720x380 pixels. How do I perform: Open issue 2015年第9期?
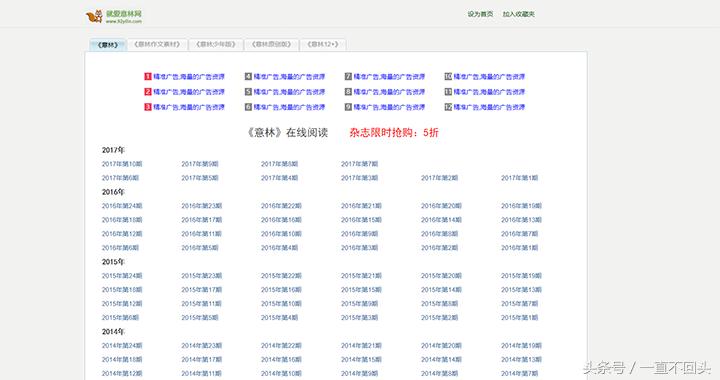(360, 303)
